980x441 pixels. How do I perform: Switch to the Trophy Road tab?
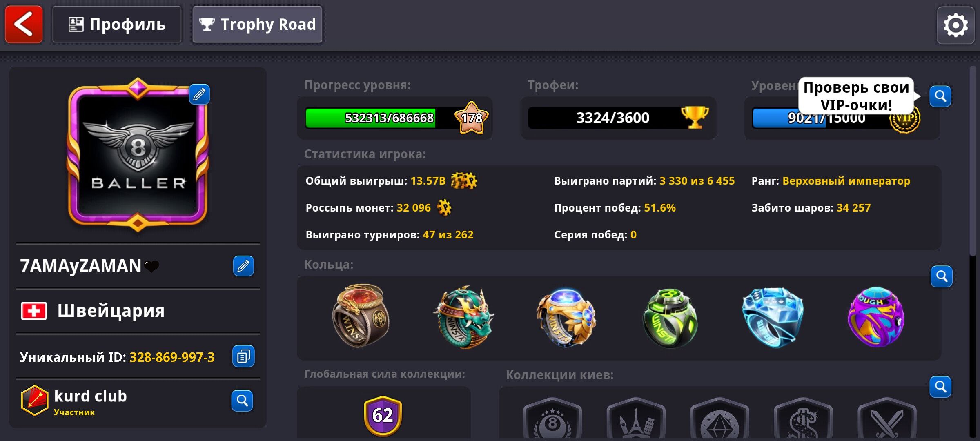[257, 24]
